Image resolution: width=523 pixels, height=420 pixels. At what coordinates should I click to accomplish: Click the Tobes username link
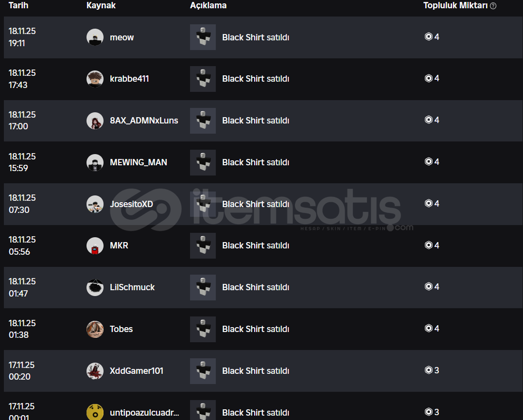click(x=121, y=329)
